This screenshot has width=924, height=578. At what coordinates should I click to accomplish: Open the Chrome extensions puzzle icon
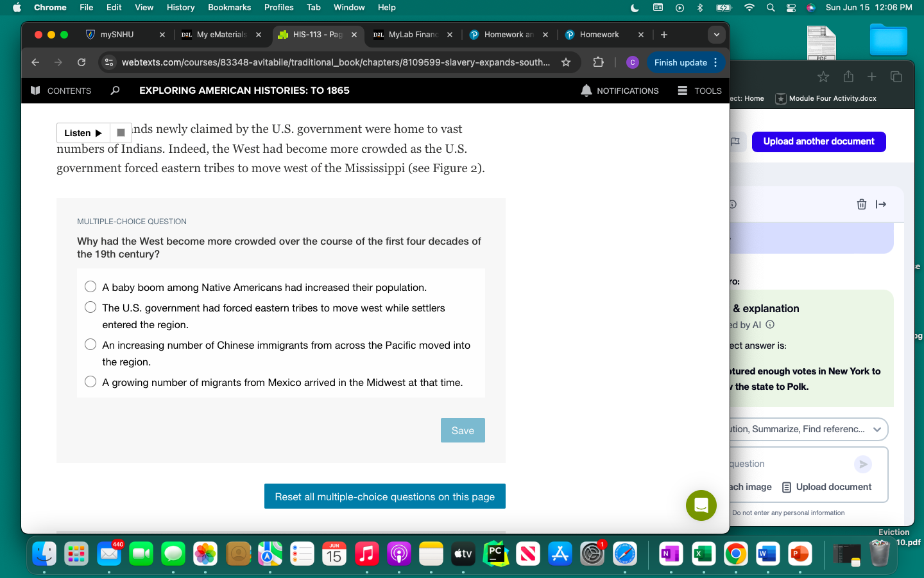[x=598, y=62]
